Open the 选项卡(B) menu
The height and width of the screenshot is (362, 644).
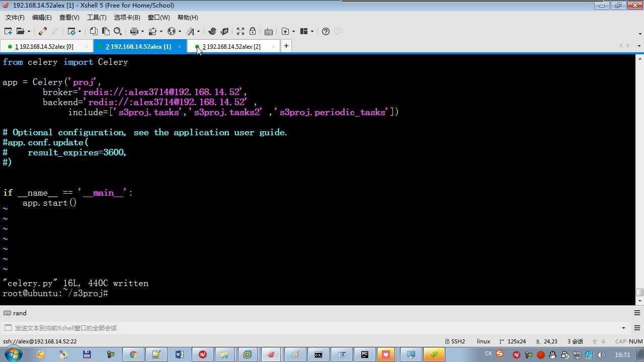tap(127, 17)
